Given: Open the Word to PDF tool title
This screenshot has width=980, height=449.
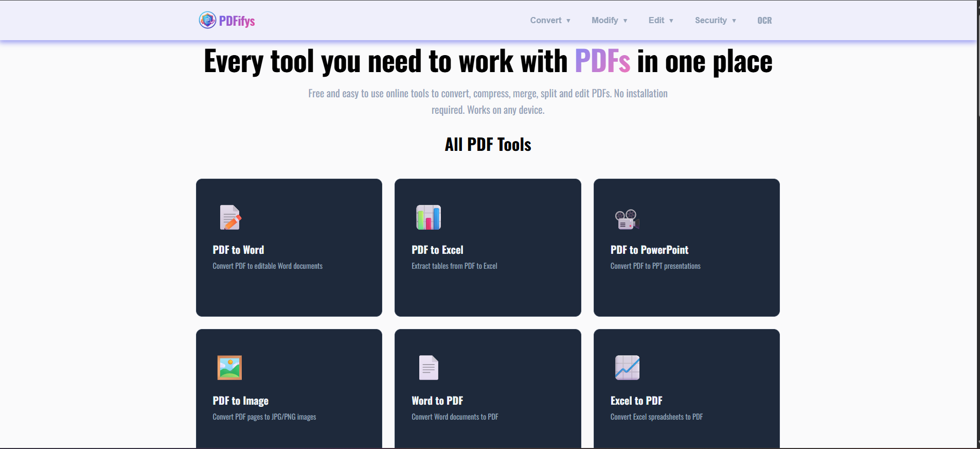Looking at the screenshot, I should click(437, 401).
